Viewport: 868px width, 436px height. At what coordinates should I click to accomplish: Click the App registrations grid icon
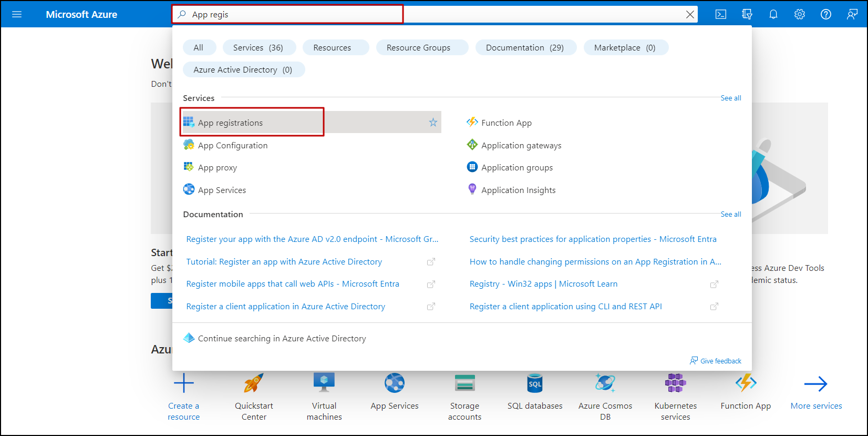(x=189, y=122)
